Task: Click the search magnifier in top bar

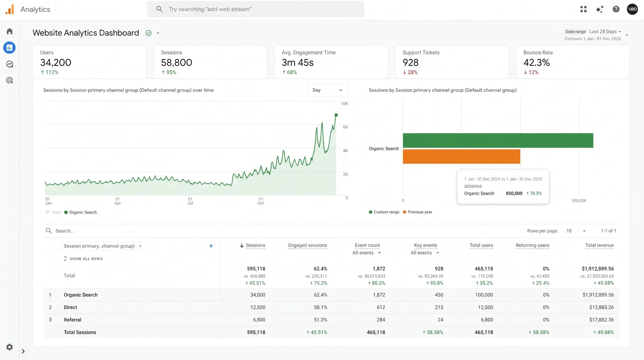Action: point(159,9)
